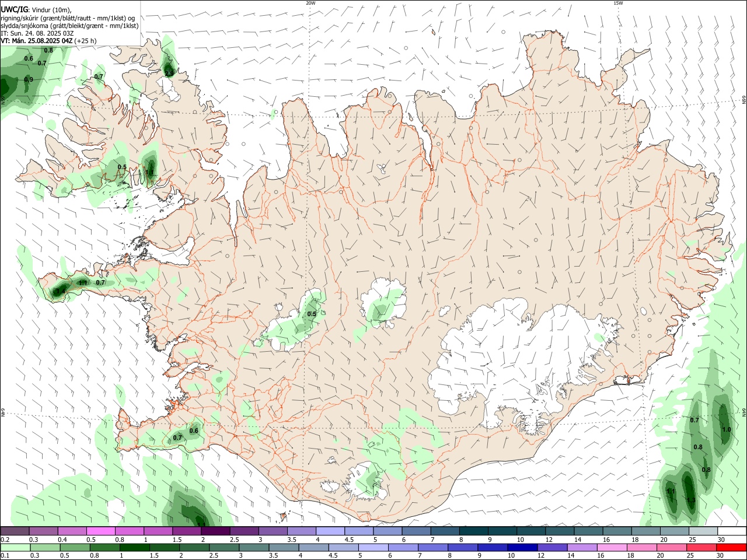
Task: Click the lower legend swatch labeled 1 (darkest green)
Action: 135,547
